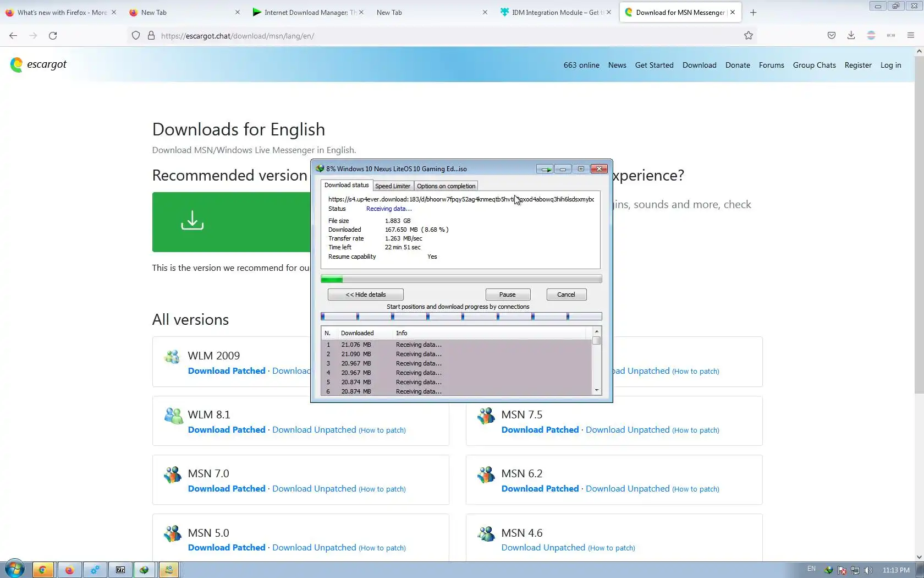Image resolution: width=924 pixels, height=578 pixels.
Task: Click the IDM extension toolbar icon
Action: (891, 36)
